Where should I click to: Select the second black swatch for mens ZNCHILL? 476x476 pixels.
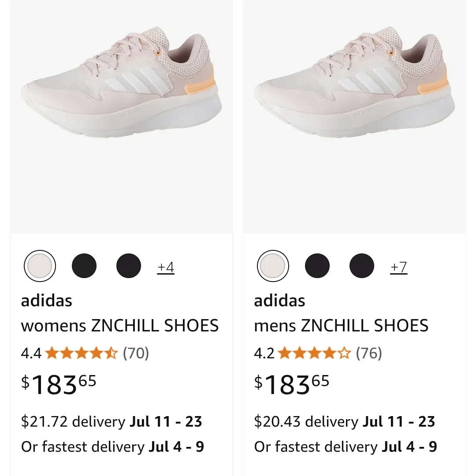coord(361,265)
